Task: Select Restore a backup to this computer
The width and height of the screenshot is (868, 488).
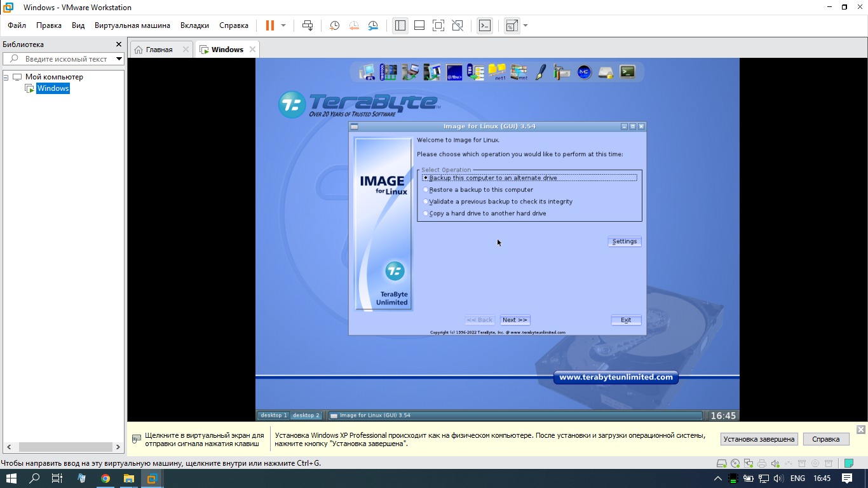Action: [478, 190]
